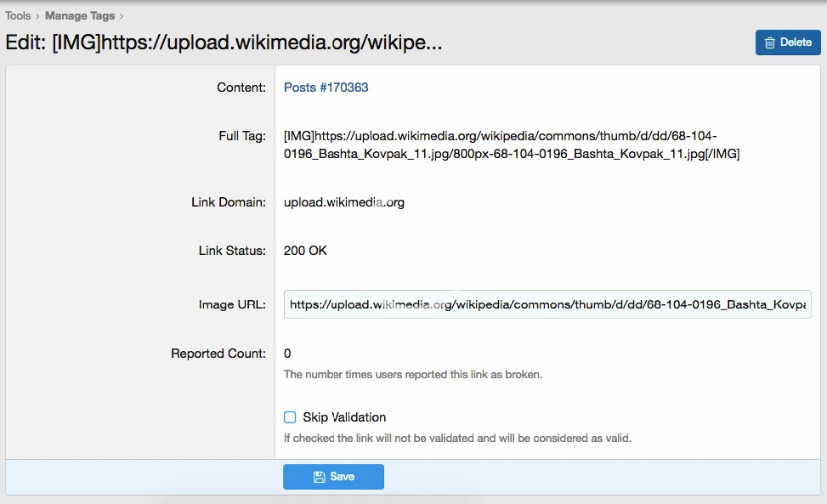Go to Tools in the breadcrumb
827x504 pixels.
point(18,15)
